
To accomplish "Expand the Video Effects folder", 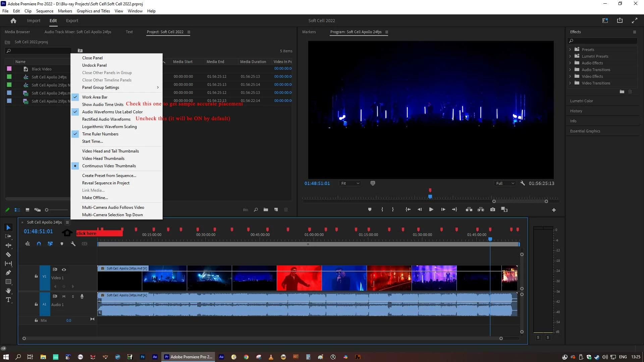I will (570, 76).
